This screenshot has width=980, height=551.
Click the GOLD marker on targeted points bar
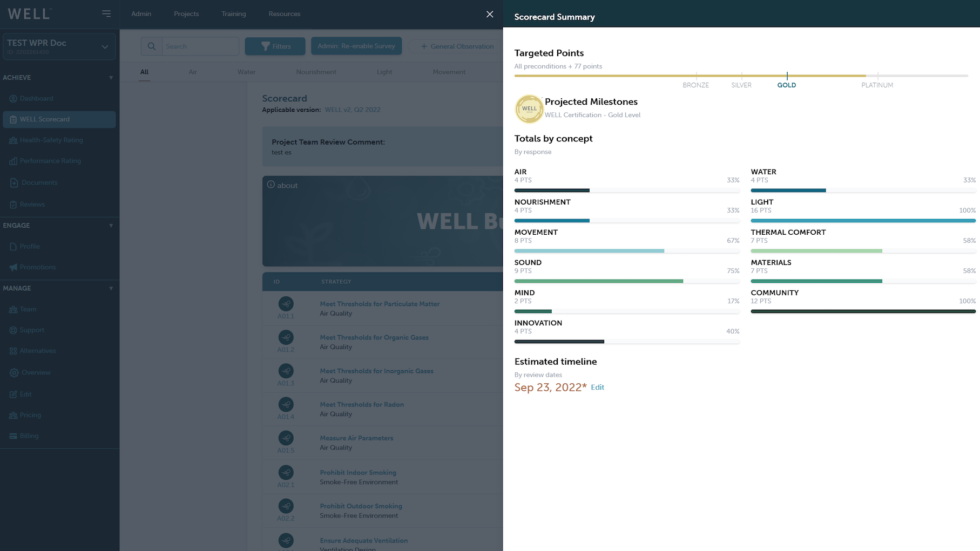pos(787,76)
